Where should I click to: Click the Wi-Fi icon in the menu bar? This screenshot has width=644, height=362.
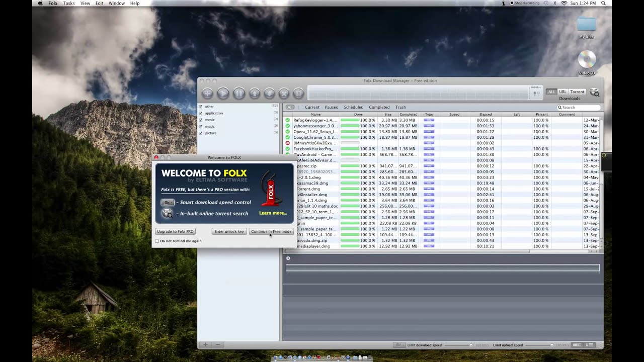(x=564, y=3)
